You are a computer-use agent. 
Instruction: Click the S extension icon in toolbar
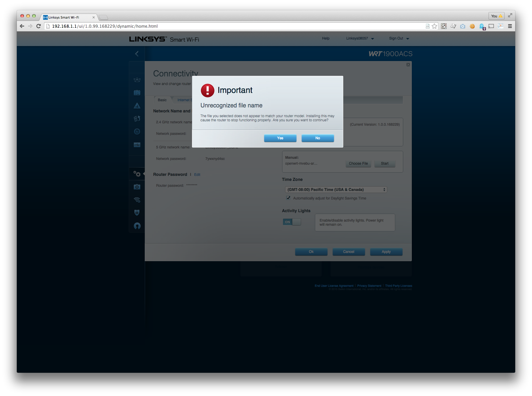point(444,26)
